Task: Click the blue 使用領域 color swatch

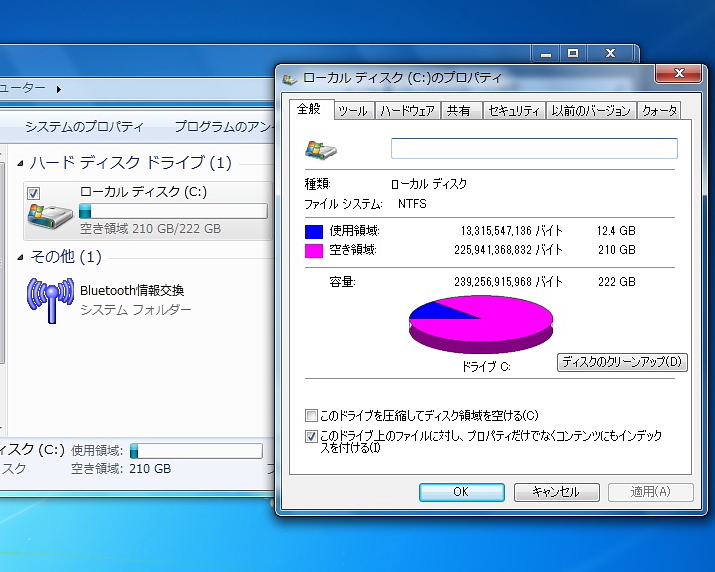Action: [314, 232]
